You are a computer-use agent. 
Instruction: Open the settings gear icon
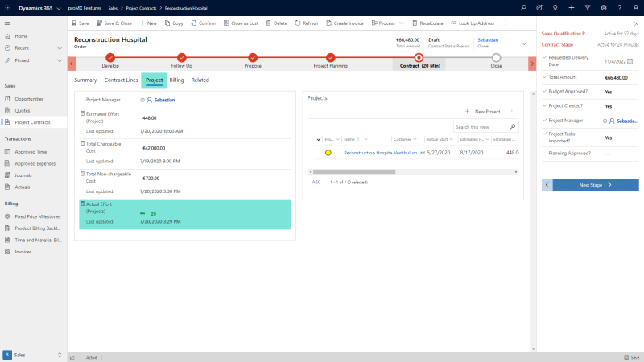pyautogui.click(x=604, y=7)
